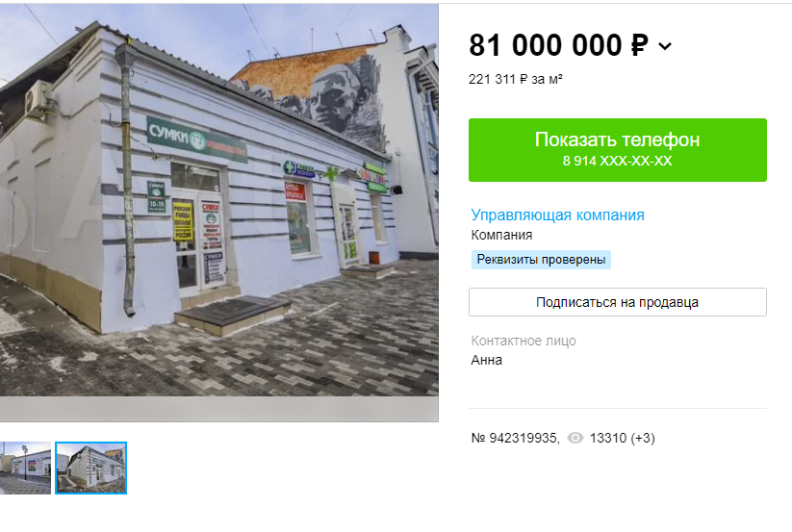Expand the price history chevron next to 81 000 000 ₽

coord(665,46)
